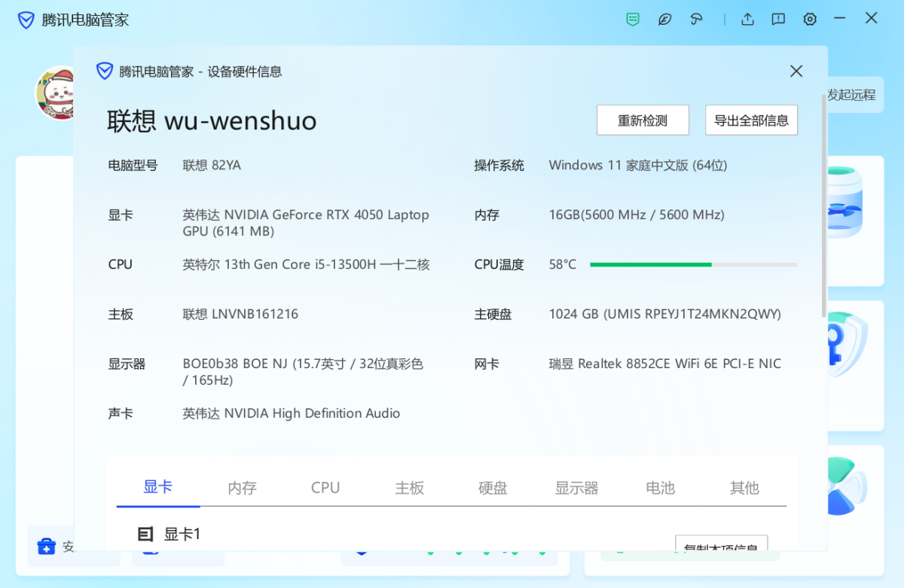Close the 设备硬件信息 dialog
This screenshot has height=588, width=904.
click(x=796, y=72)
